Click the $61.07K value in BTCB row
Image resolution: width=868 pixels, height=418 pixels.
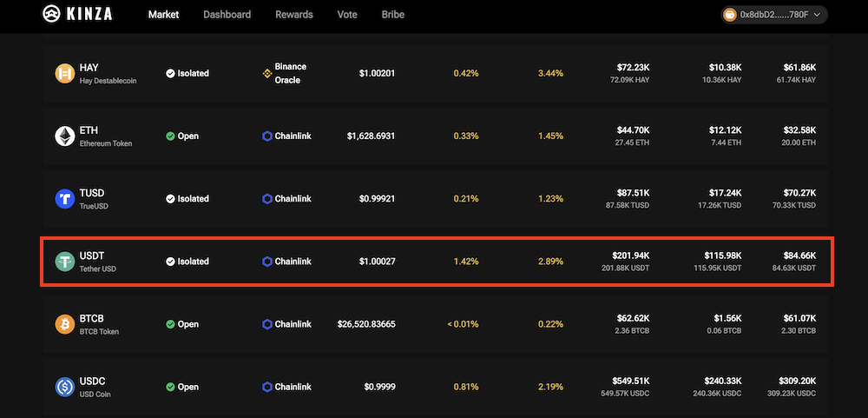coord(799,318)
